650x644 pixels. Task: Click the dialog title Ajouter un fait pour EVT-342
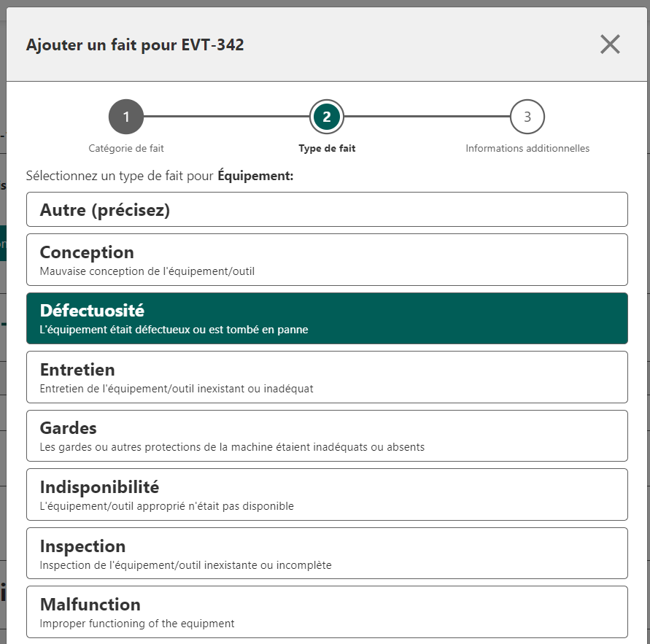(135, 44)
